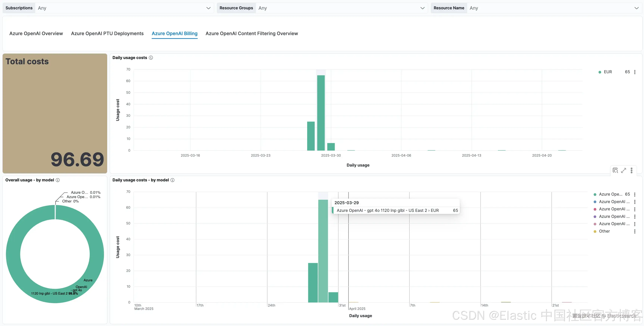Click the Azure OpenAI Billing link
644x326 pixels.
click(174, 33)
